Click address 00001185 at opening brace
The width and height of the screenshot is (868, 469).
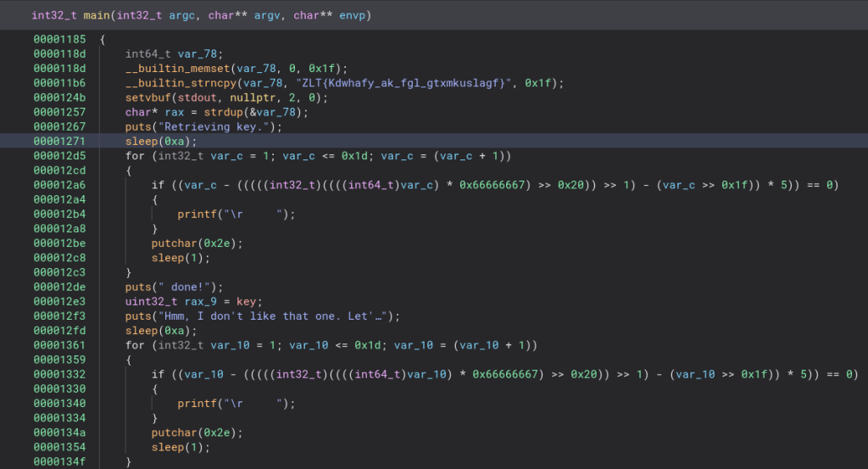click(x=59, y=40)
